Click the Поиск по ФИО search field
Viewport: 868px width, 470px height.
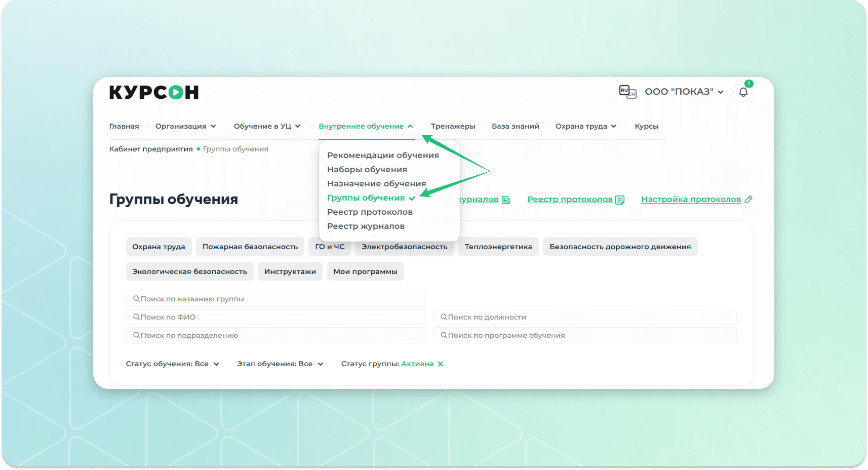(275, 317)
